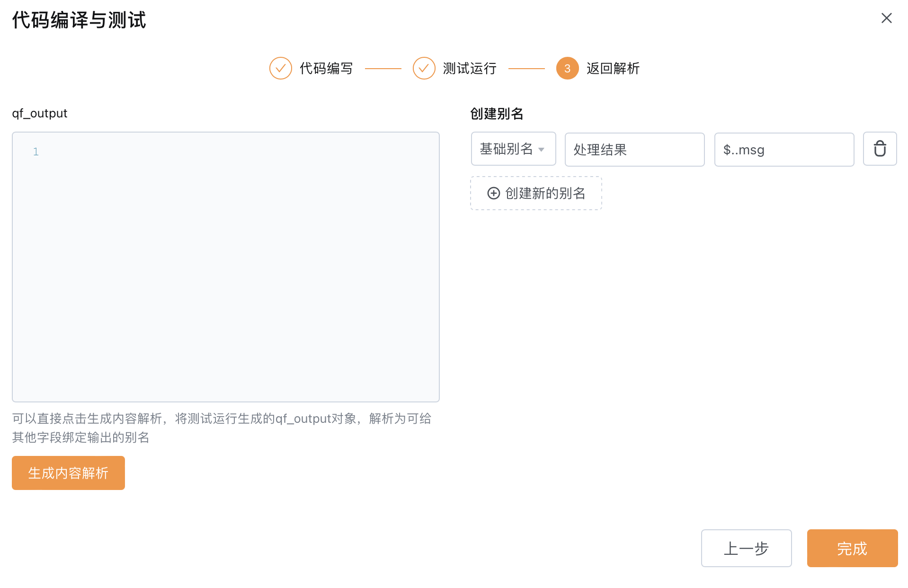Finish by clicking the 完成 button
Viewport: 908px width, 588px height.
pos(852,548)
